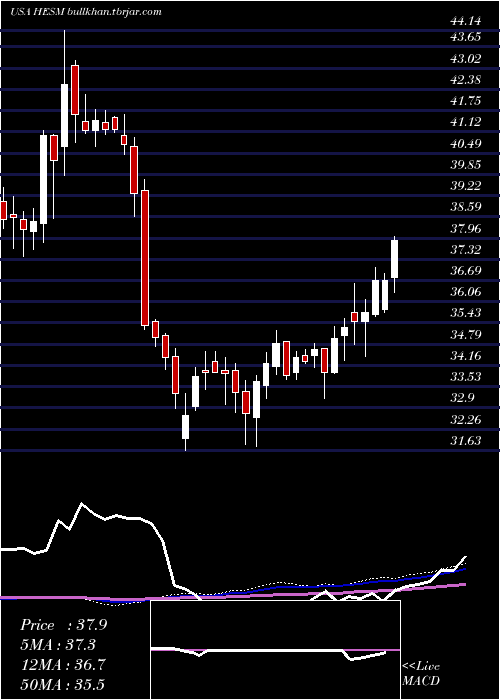Click the Price : 37.9 readout
Screen dimensions: 500x700
coord(64,625)
